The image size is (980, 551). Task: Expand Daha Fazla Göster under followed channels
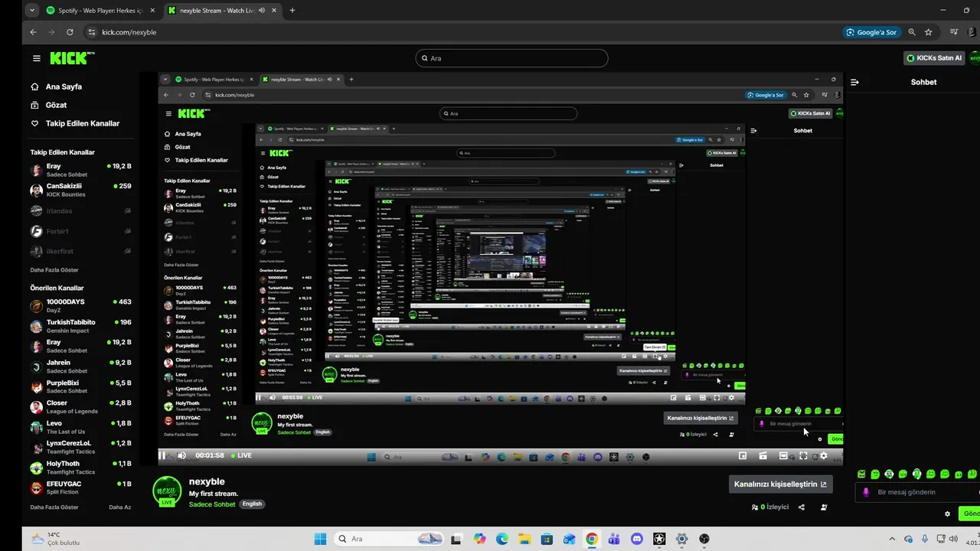pyautogui.click(x=54, y=270)
